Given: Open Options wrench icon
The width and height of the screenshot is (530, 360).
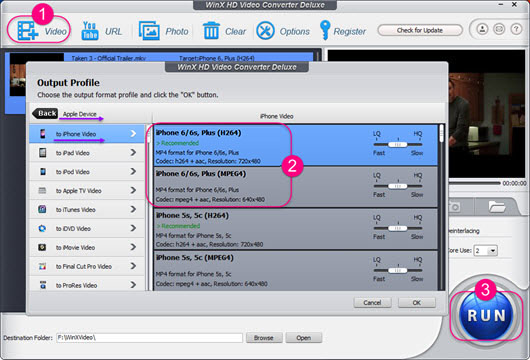Looking at the screenshot, I should pos(265,31).
